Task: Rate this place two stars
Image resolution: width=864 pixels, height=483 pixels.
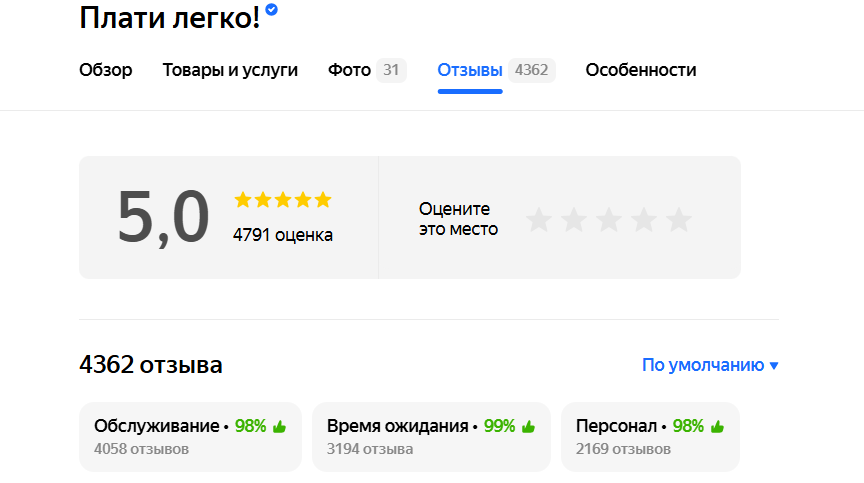Action: (574, 220)
